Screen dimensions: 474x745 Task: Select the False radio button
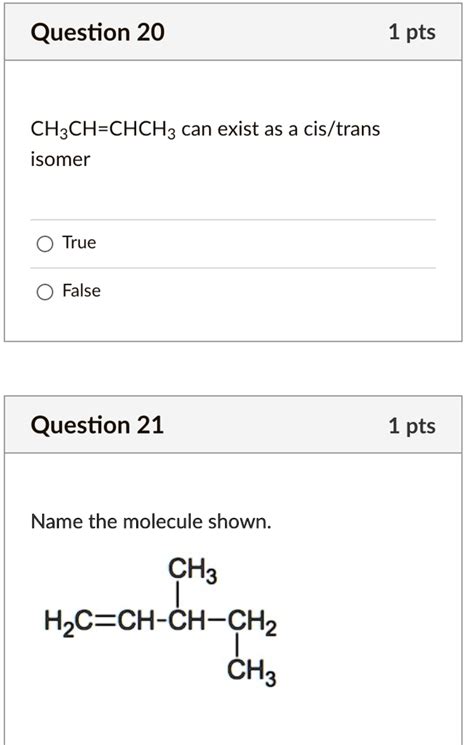coord(45,292)
